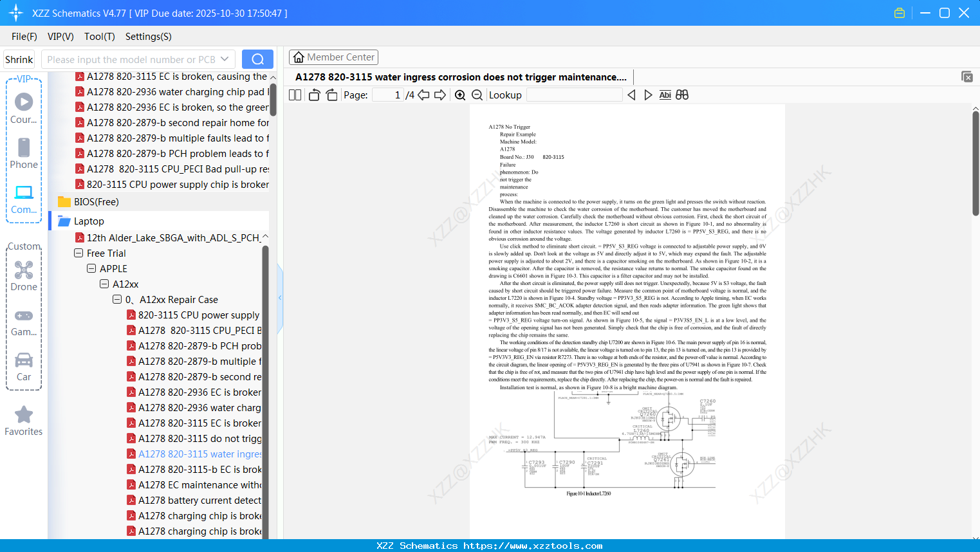Switch to the Member Center tab

[x=333, y=57]
